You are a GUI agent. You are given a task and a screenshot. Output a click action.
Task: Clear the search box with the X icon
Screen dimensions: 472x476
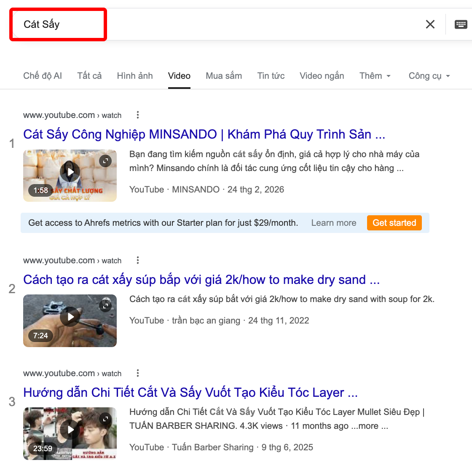(x=430, y=24)
